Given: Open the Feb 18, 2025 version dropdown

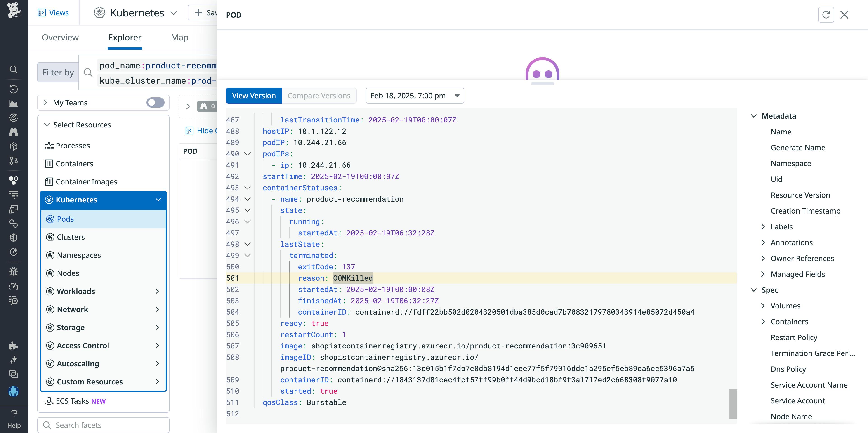Looking at the screenshot, I should pos(415,95).
